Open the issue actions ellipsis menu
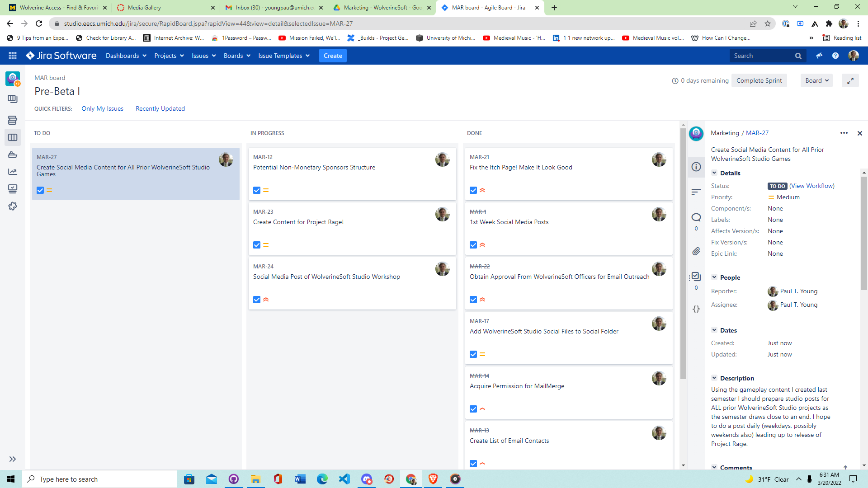Viewport: 868px width, 488px height. (844, 133)
